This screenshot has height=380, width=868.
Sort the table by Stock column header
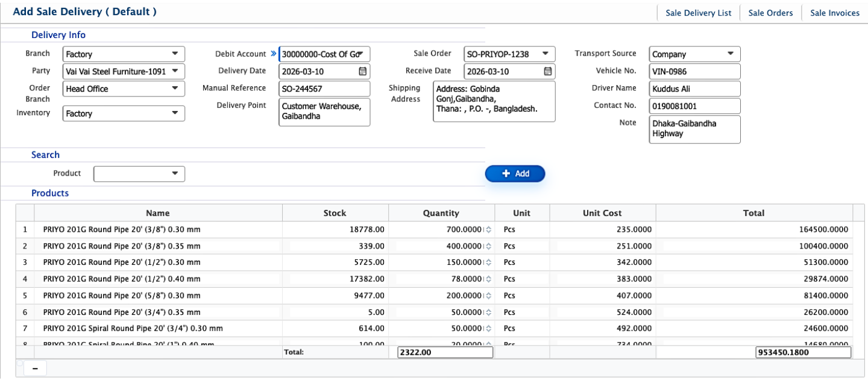point(335,213)
